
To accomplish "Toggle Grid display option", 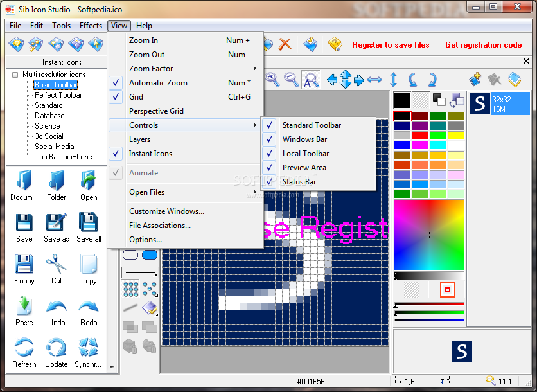I will pos(185,97).
